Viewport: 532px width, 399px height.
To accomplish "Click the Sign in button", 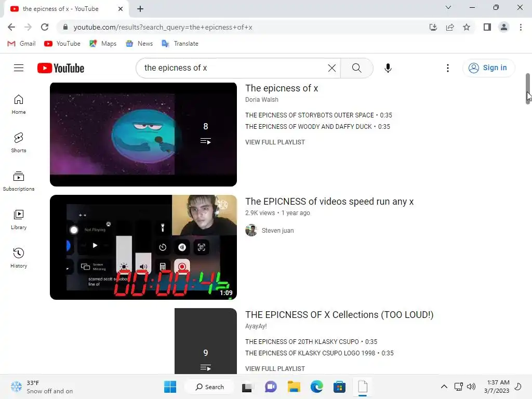I will click(488, 68).
